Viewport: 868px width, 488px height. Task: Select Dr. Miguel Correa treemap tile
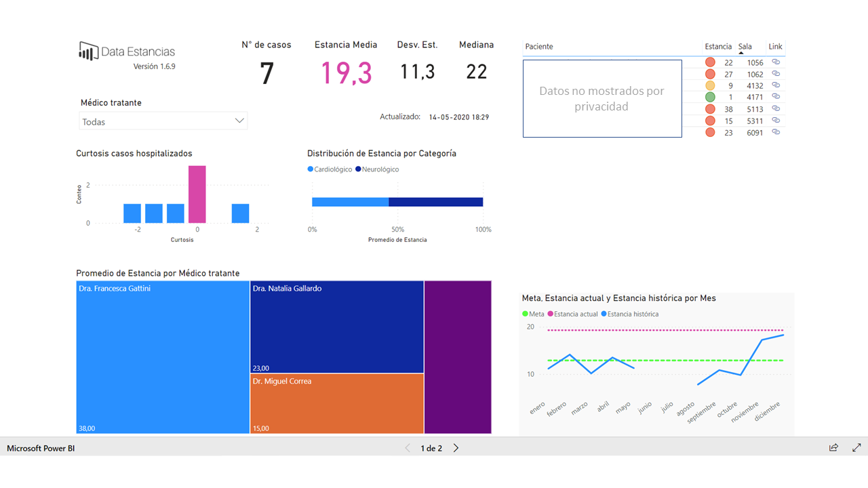pyautogui.click(x=337, y=404)
